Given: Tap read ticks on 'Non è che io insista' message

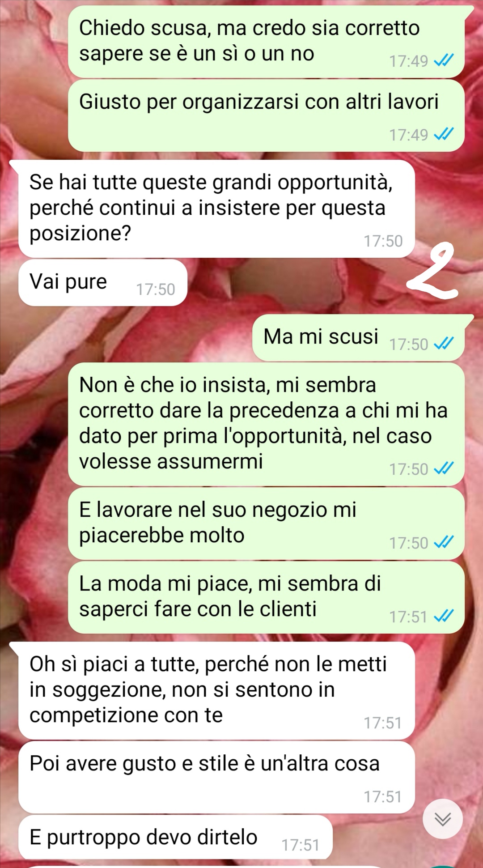Looking at the screenshot, I should (x=444, y=468).
